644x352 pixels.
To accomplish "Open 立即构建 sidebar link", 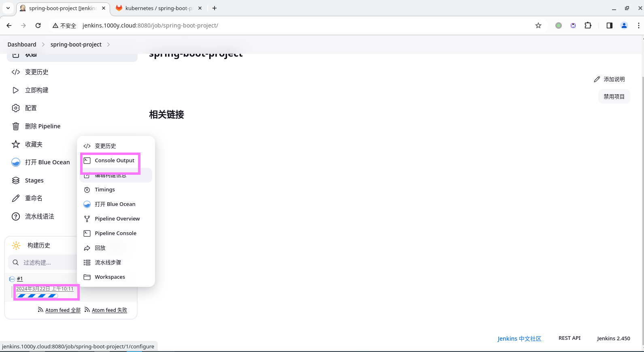I will [37, 90].
